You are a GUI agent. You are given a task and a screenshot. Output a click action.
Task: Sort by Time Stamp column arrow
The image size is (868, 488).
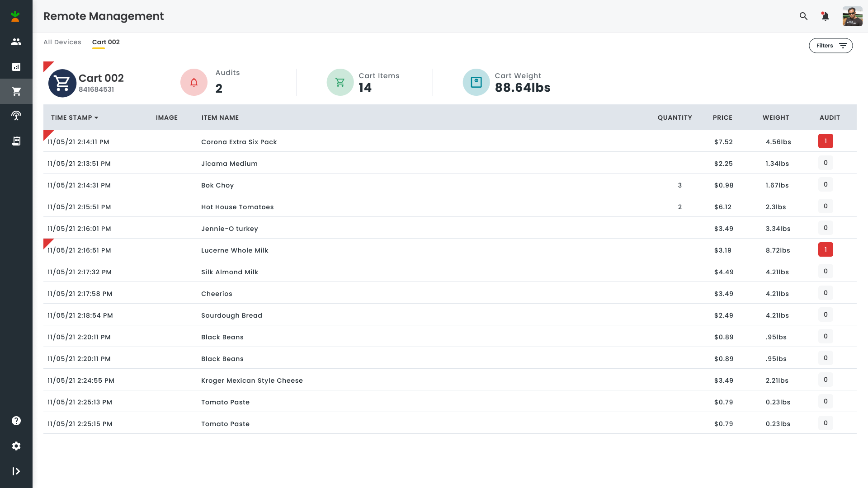tap(96, 117)
